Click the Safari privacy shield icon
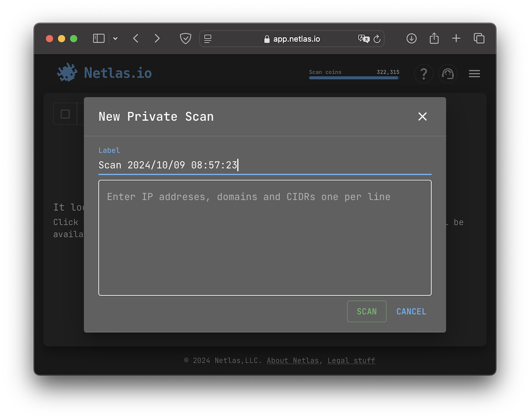 pos(185,39)
